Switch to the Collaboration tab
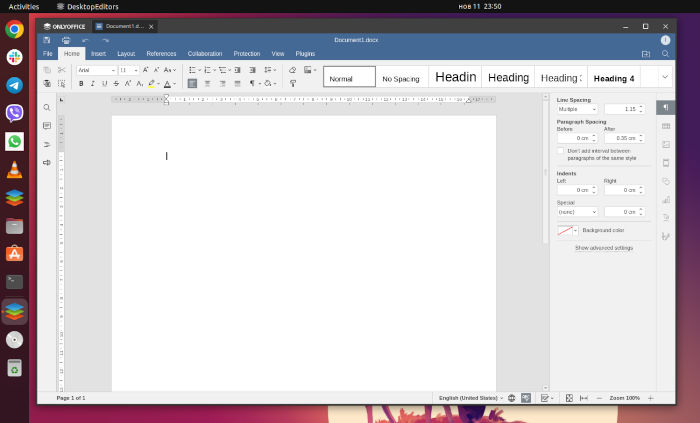 205,54
